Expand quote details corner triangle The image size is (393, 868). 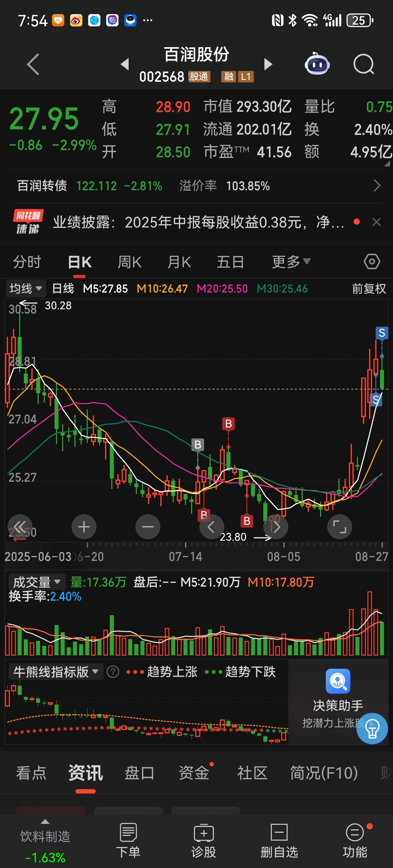point(387,163)
